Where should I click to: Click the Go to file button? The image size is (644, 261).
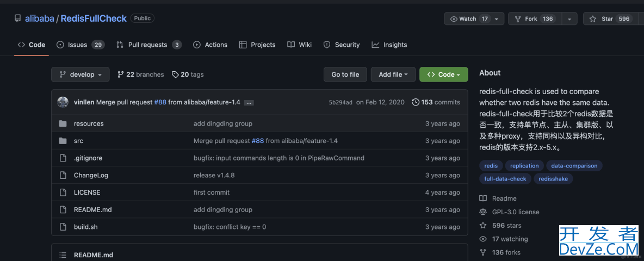tap(345, 74)
